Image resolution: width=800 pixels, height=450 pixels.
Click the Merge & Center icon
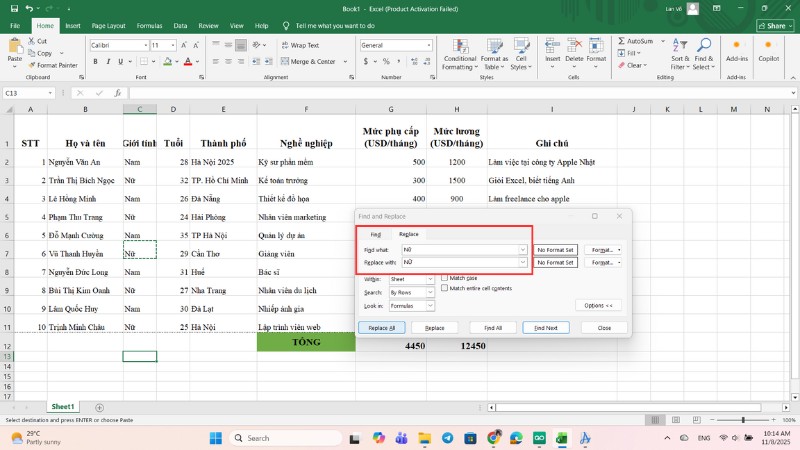(x=284, y=61)
